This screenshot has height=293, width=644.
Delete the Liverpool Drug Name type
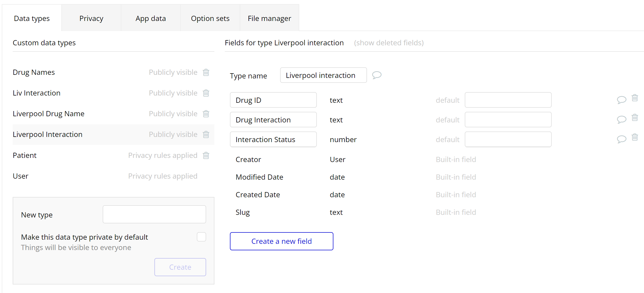tap(206, 114)
